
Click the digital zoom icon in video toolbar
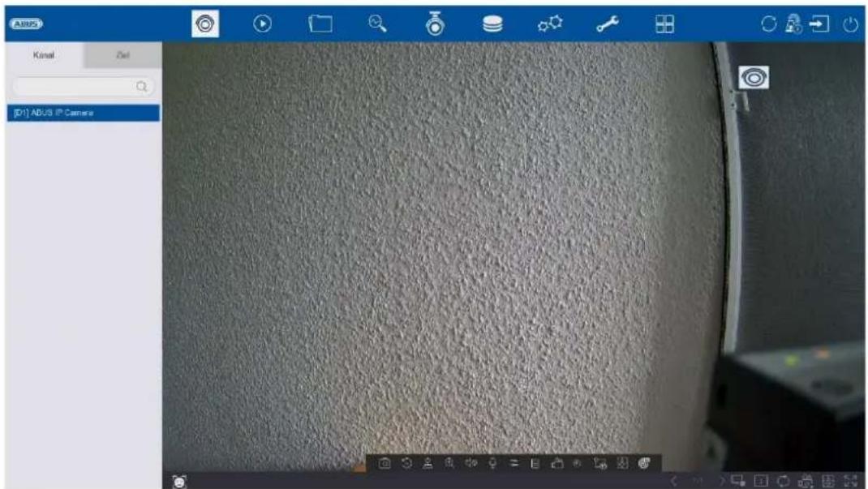click(x=449, y=464)
